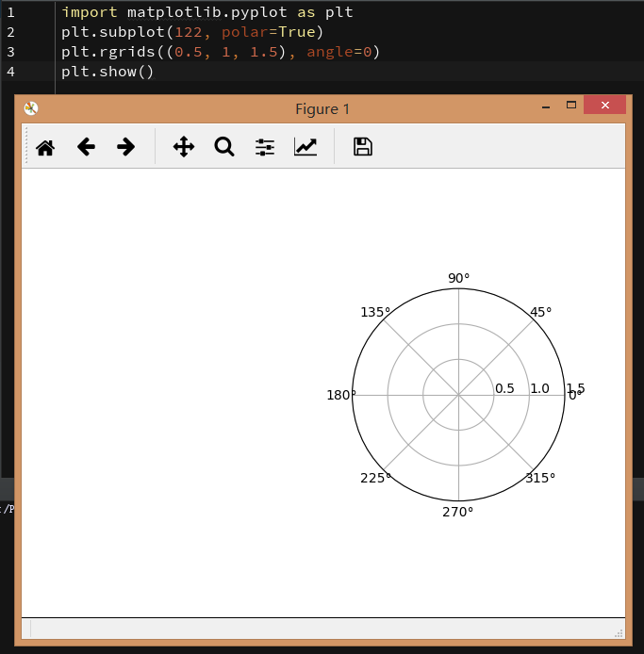Click the 270° angle label
Viewport: 644px width, 654px height.
point(458,512)
